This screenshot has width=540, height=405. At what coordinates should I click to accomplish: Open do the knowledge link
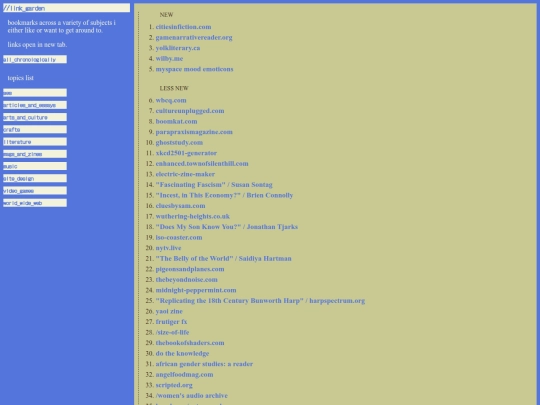(x=182, y=353)
